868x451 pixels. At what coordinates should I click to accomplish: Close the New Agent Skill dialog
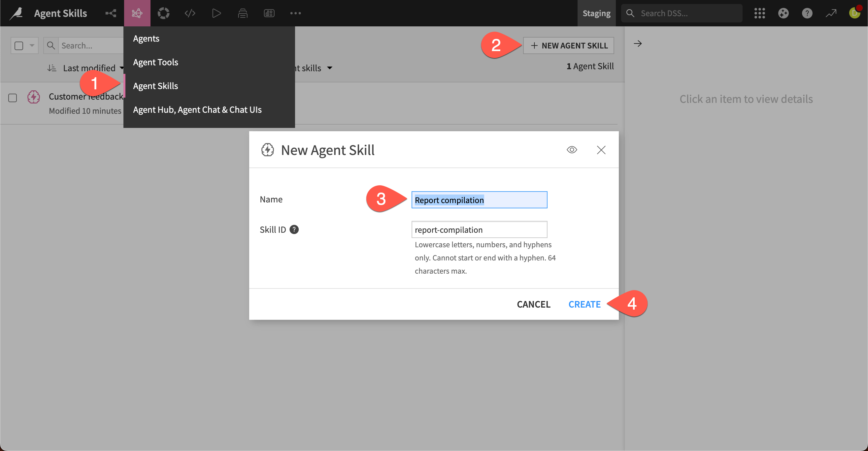(x=601, y=150)
